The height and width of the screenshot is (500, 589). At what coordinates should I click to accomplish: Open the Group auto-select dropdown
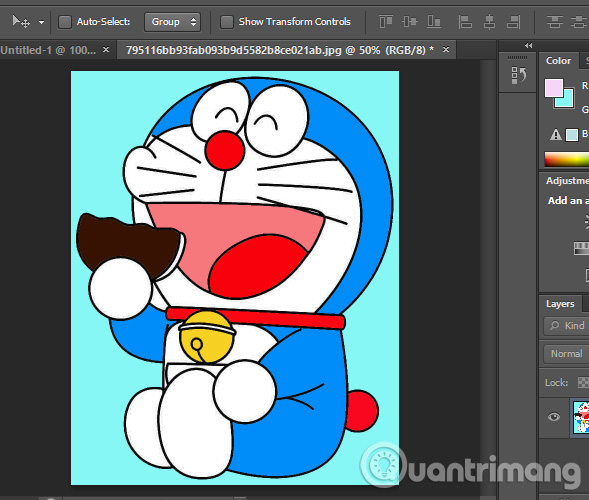172,22
